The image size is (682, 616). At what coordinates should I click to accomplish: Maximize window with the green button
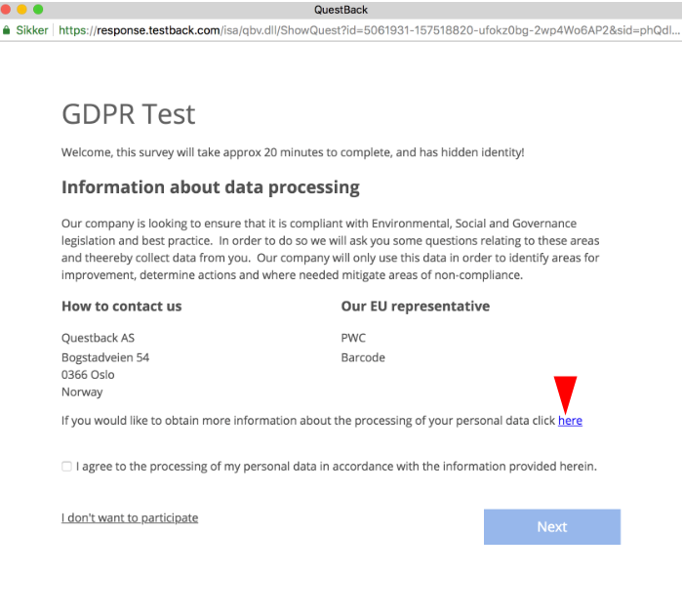(38, 9)
